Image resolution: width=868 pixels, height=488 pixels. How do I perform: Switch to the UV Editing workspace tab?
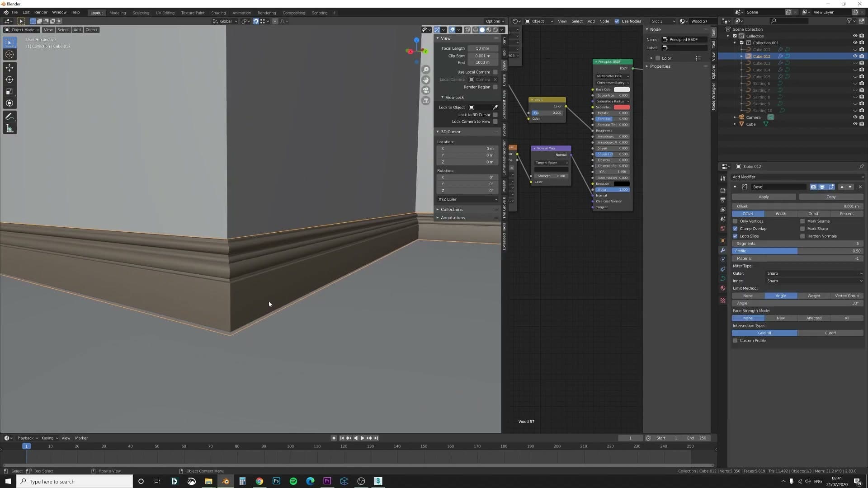tap(165, 13)
